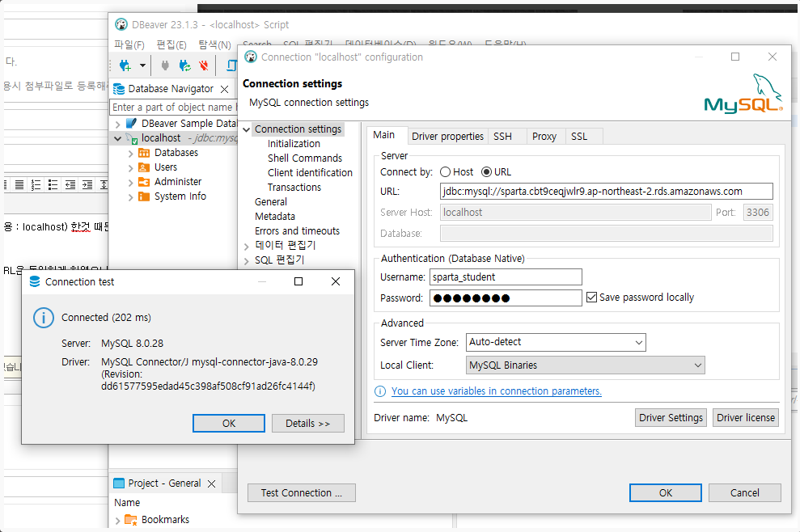Click the DBeaver Sample Database icon
This screenshot has height=532, width=800.
pyautogui.click(x=131, y=124)
